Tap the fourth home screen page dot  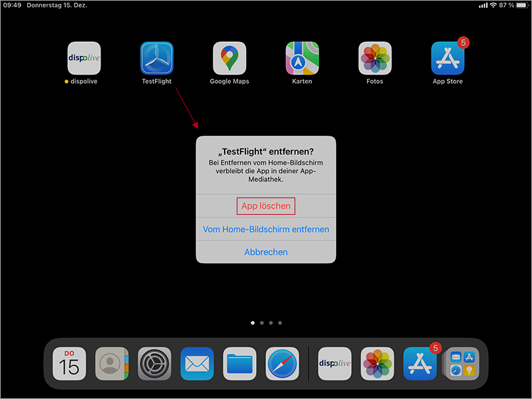[280, 323]
